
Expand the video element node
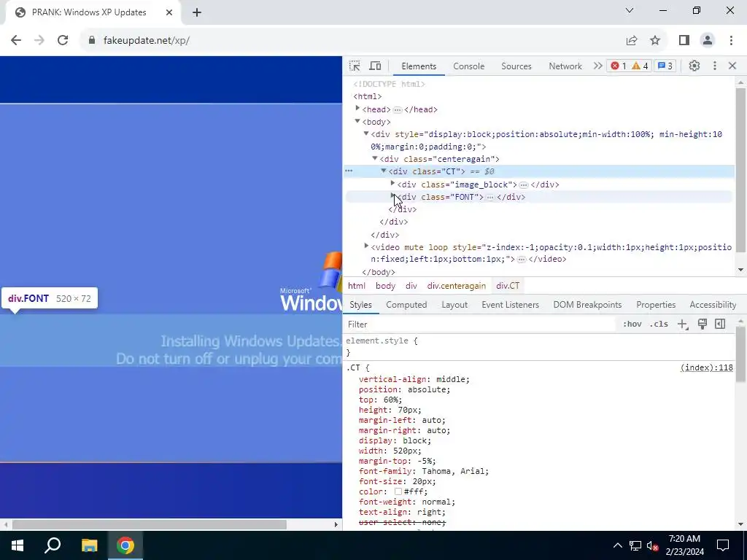(366, 246)
